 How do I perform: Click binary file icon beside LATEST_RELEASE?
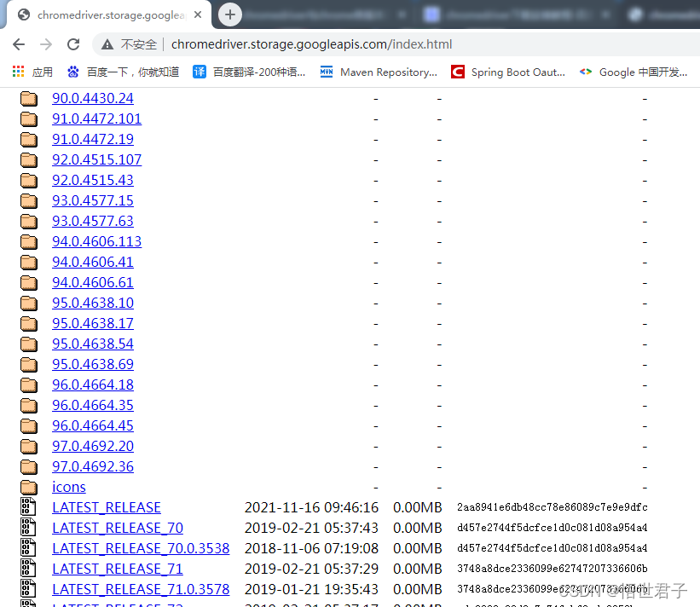pyautogui.click(x=28, y=507)
